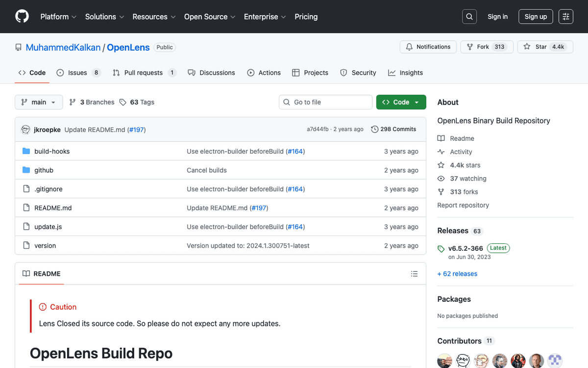
Task: Expand the Enterprise menu
Action: (x=265, y=17)
